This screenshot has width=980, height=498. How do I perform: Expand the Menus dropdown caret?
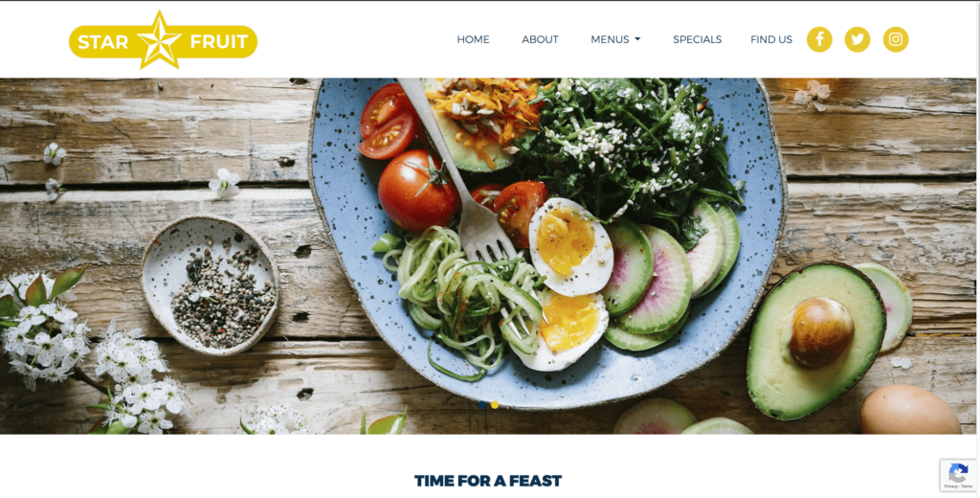point(637,39)
